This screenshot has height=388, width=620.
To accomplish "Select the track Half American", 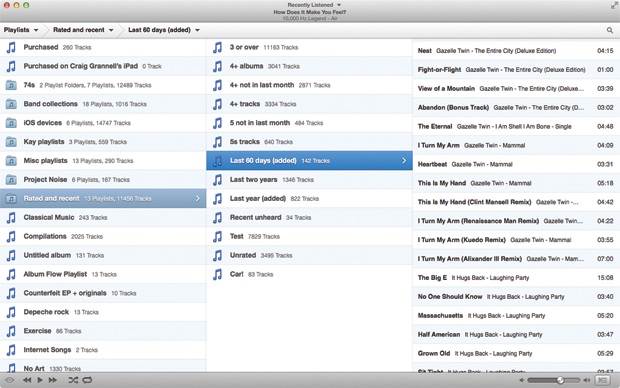I will 516,335.
